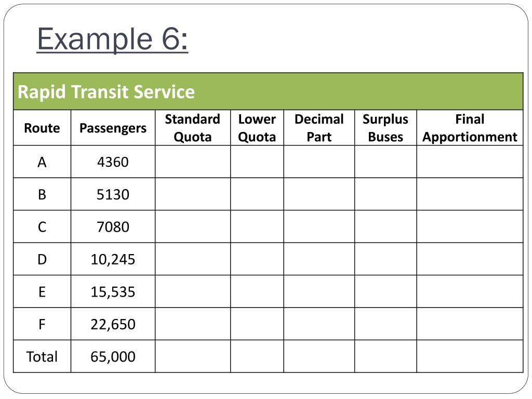Click the Surplus Buses column header
This screenshot has width=532, height=399.
(x=386, y=128)
